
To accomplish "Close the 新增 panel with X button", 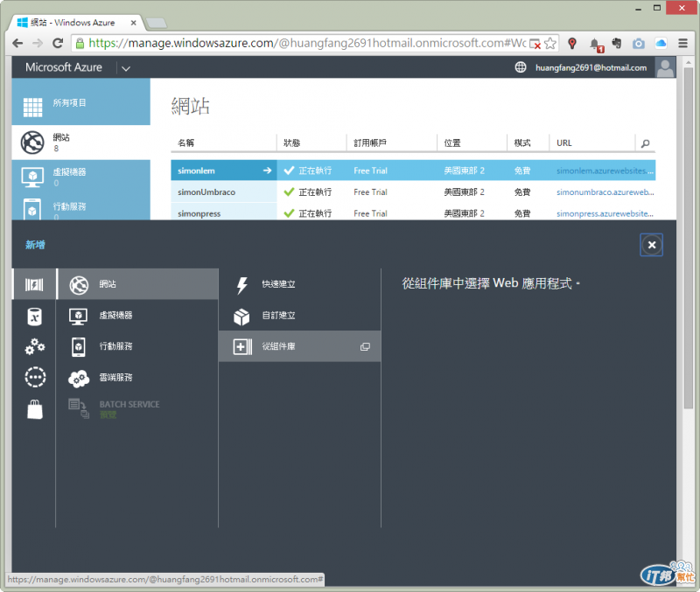I will tap(651, 245).
